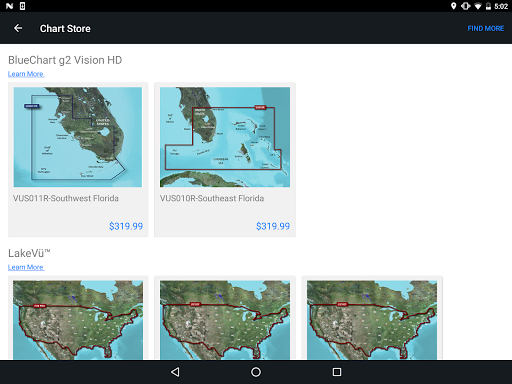This screenshot has height=384, width=512.
Task: Tap the N notification icon
Action: point(10,6)
